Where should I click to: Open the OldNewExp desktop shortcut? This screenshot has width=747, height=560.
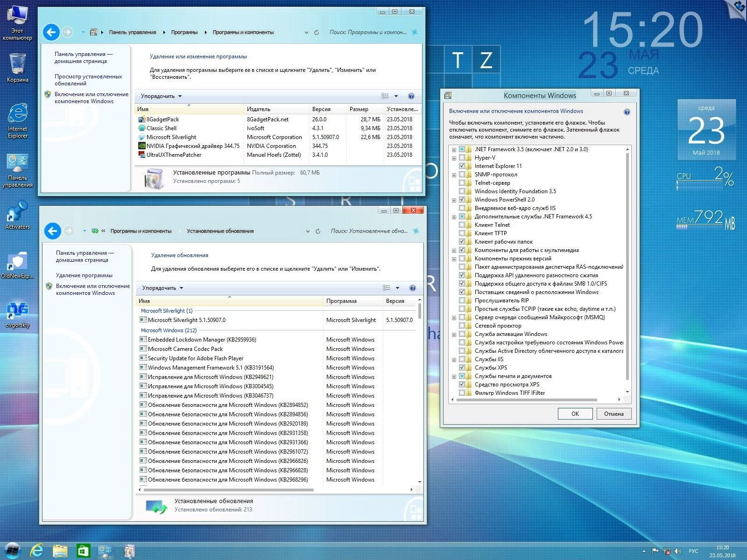pyautogui.click(x=17, y=265)
